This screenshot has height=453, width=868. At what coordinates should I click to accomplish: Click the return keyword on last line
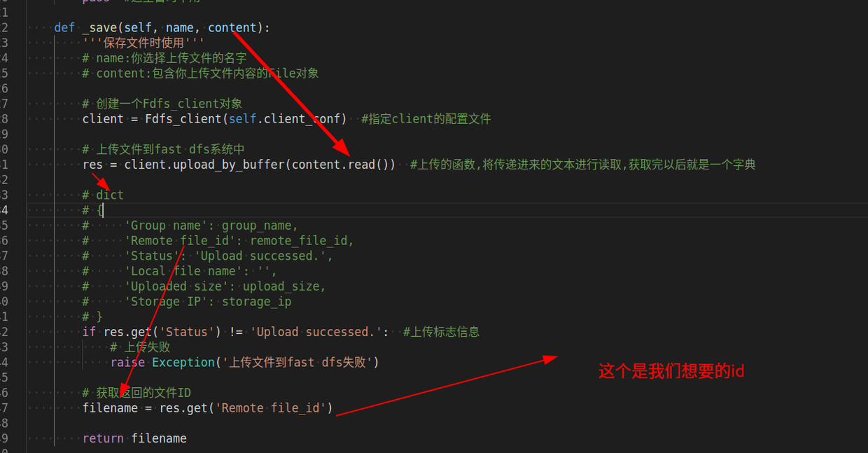[103, 438]
